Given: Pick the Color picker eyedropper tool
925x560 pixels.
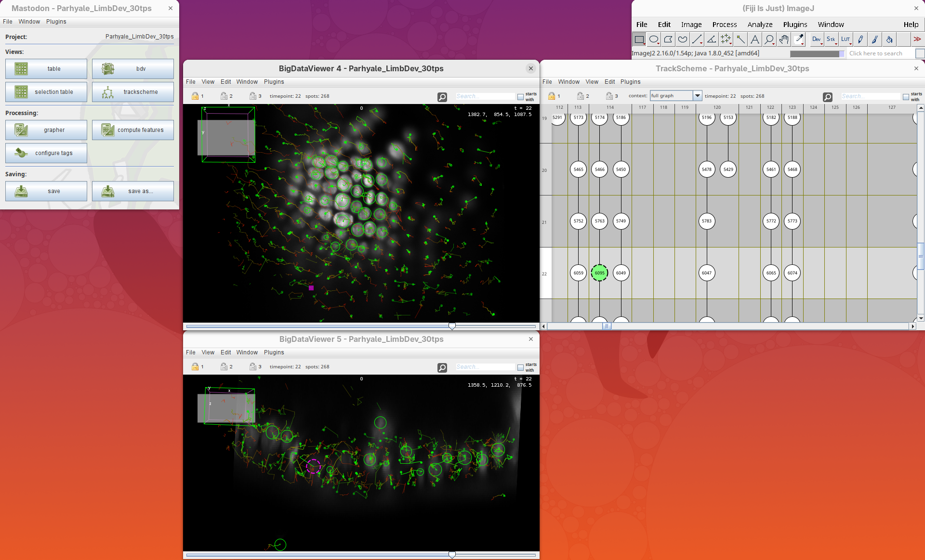Looking at the screenshot, I should pyautogui.click(x=799, y=39).
